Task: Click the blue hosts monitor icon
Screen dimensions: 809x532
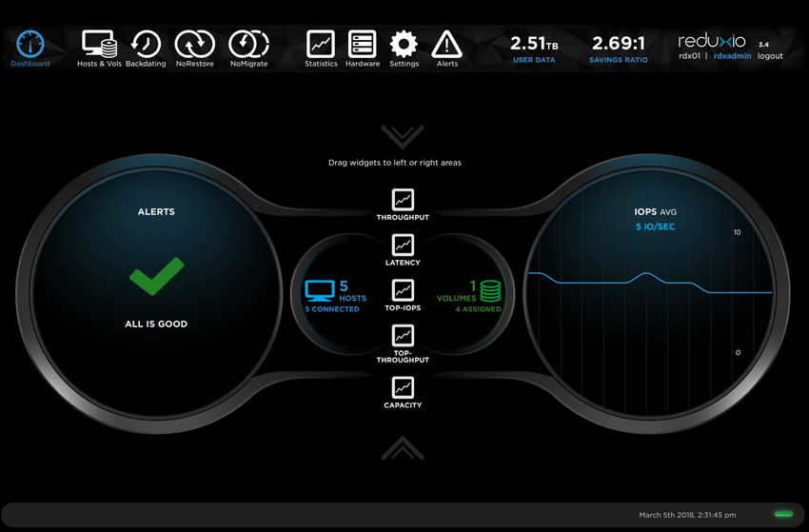Action: pos(320,291)
